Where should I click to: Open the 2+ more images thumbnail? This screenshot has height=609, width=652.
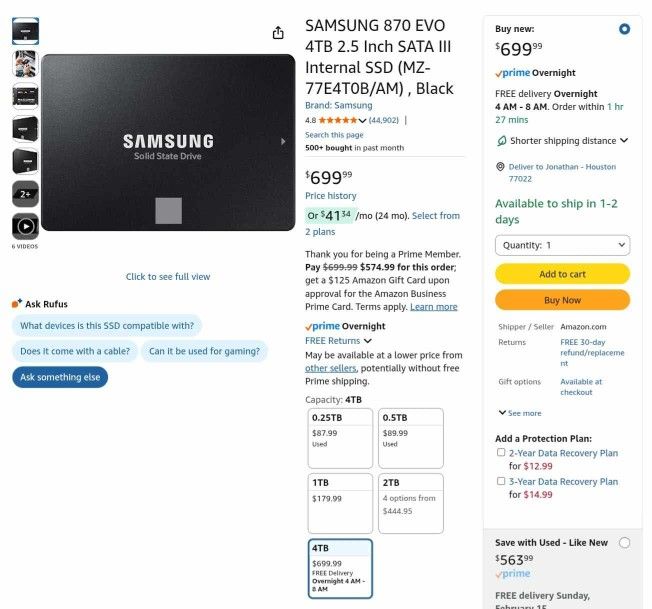pos(25,193)
